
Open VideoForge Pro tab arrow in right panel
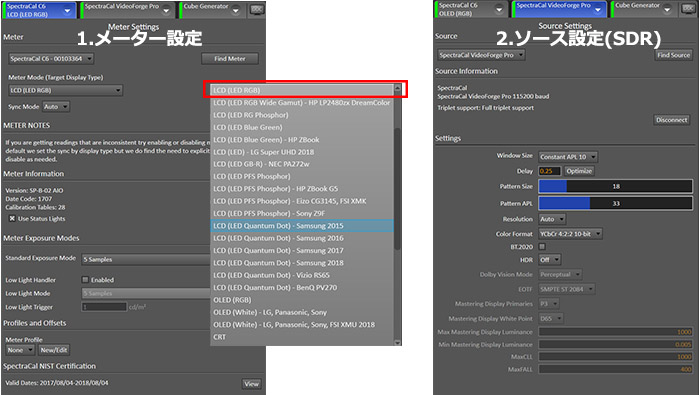(x=598, y=9)
